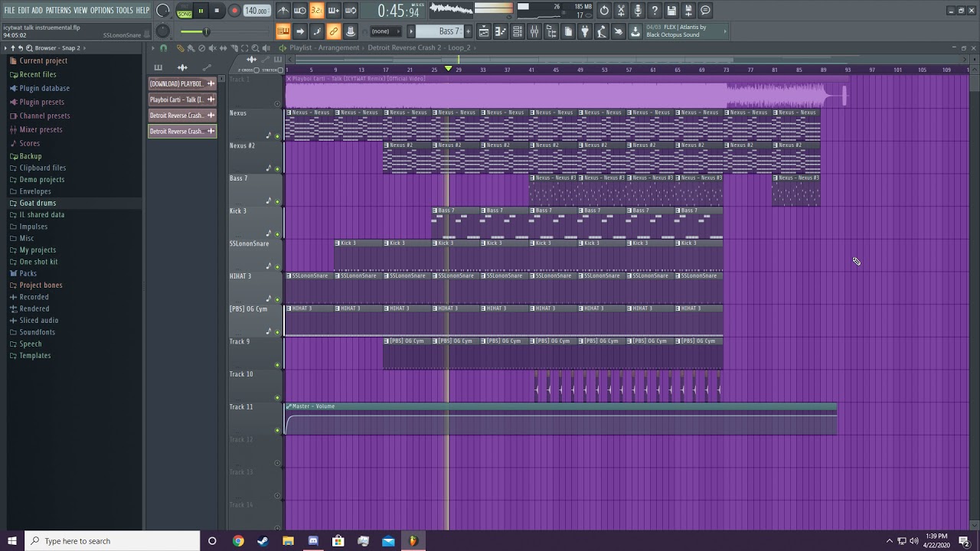Open the (none) snap selector
The height and width of the screenshot is (551, 980).
386,31
